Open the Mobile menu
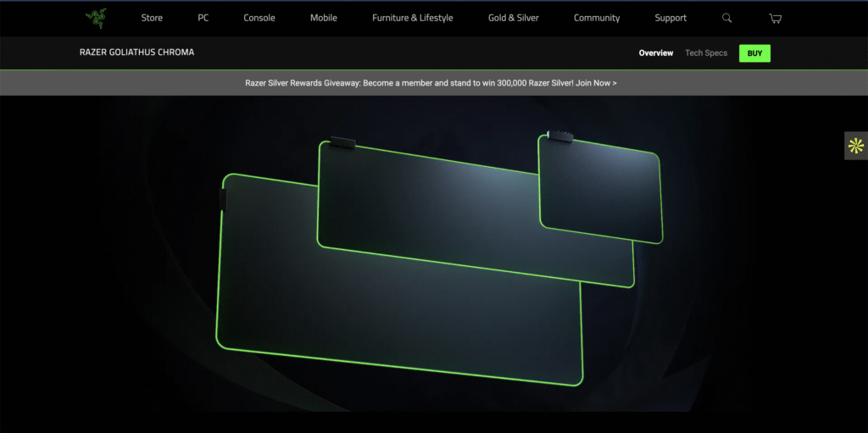This screenshot has width=868, height=433. [323, 18]
